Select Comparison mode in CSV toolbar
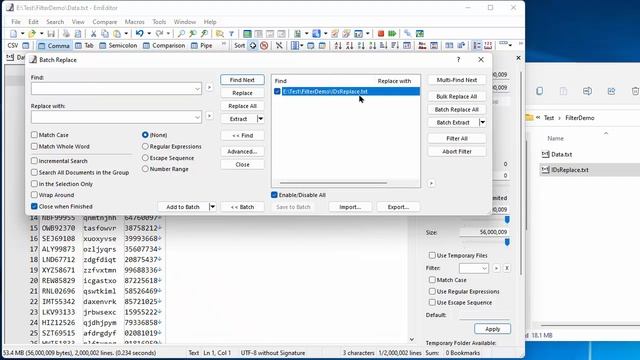640x360 pixels. 164,46
